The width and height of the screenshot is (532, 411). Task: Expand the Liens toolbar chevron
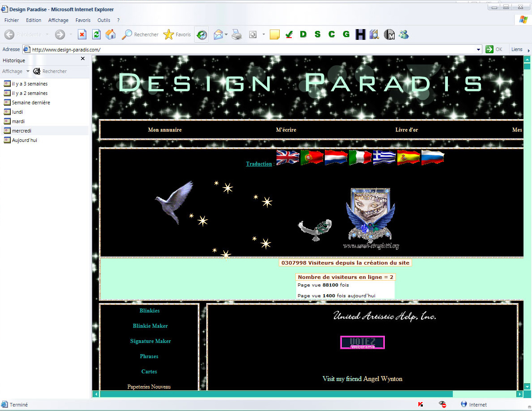tap(528, 50)
